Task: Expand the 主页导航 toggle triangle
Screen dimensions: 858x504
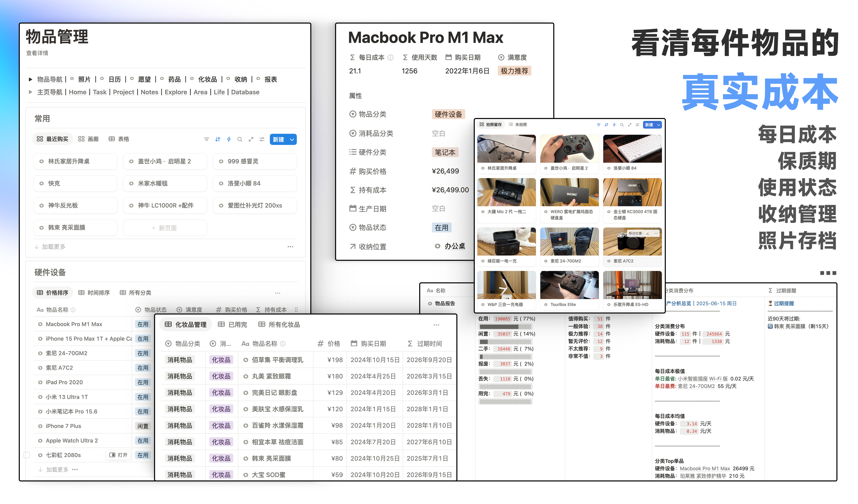Action: tap(30, 92)
